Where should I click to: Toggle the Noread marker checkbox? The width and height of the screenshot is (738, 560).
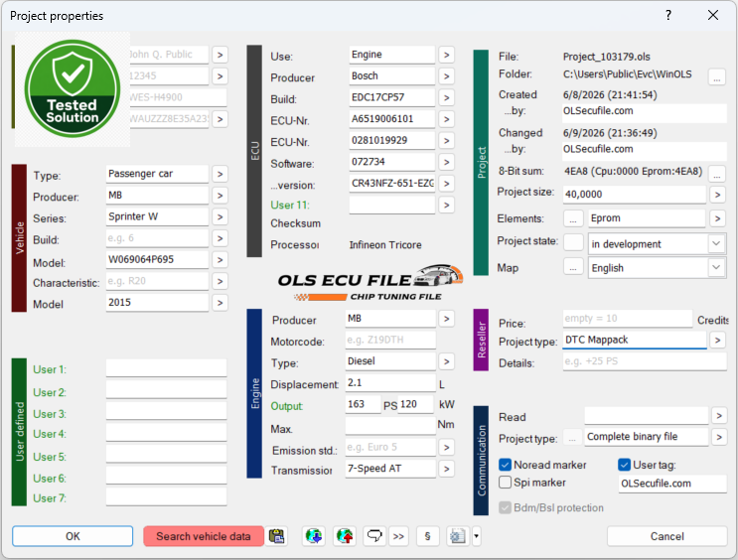tap(505, 465)
